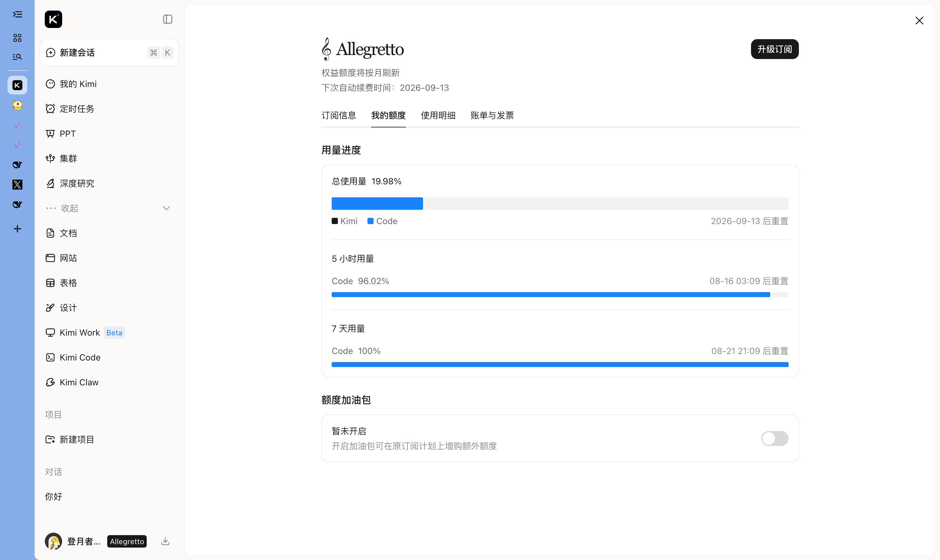
Task: Click the black Kimi legend swatch
Action: click(335, 221)
